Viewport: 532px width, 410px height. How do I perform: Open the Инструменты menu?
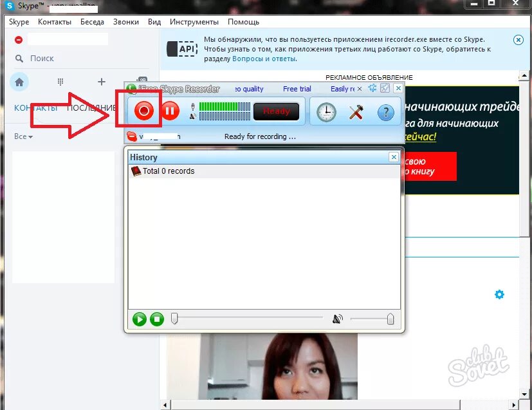pyautogui.click(x=194, y=22)
